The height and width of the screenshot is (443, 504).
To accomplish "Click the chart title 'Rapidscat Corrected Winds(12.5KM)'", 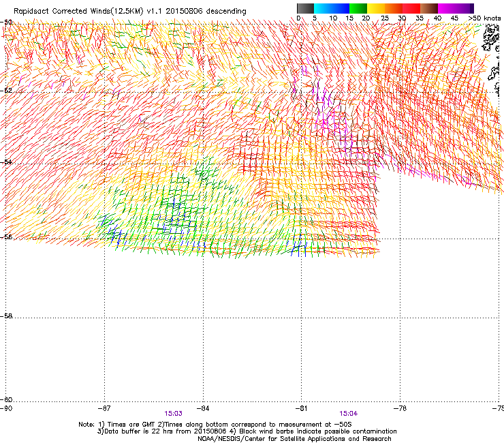I will [x=78, y=12].
